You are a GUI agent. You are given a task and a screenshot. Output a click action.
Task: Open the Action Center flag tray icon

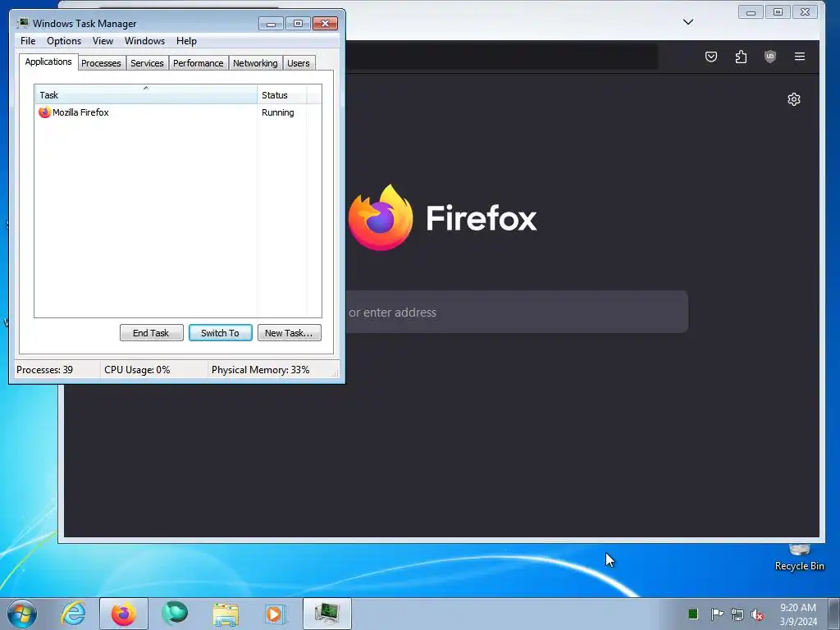[717, 614]
